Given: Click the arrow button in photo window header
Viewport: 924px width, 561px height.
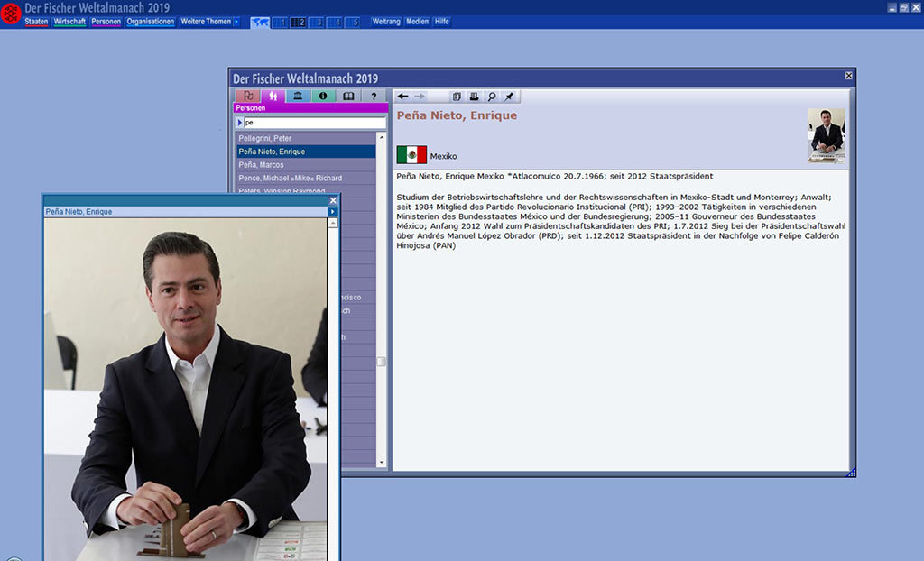Looking at the screenshot, I should pos(333,212).
